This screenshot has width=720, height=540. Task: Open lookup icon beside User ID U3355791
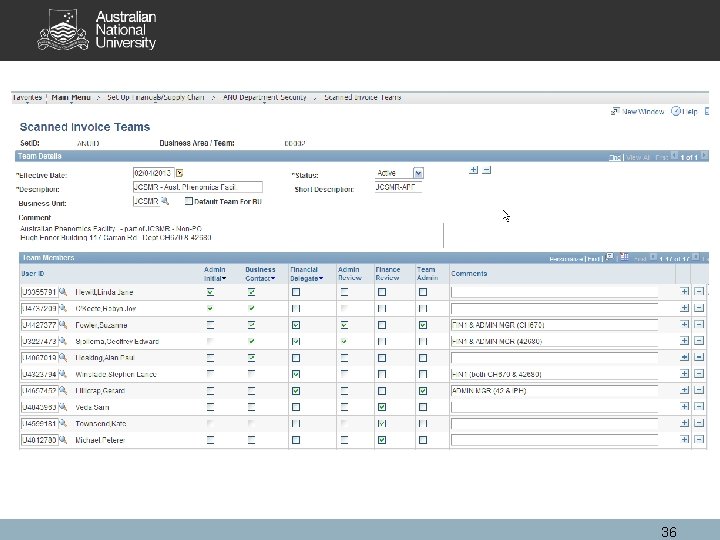63,292
